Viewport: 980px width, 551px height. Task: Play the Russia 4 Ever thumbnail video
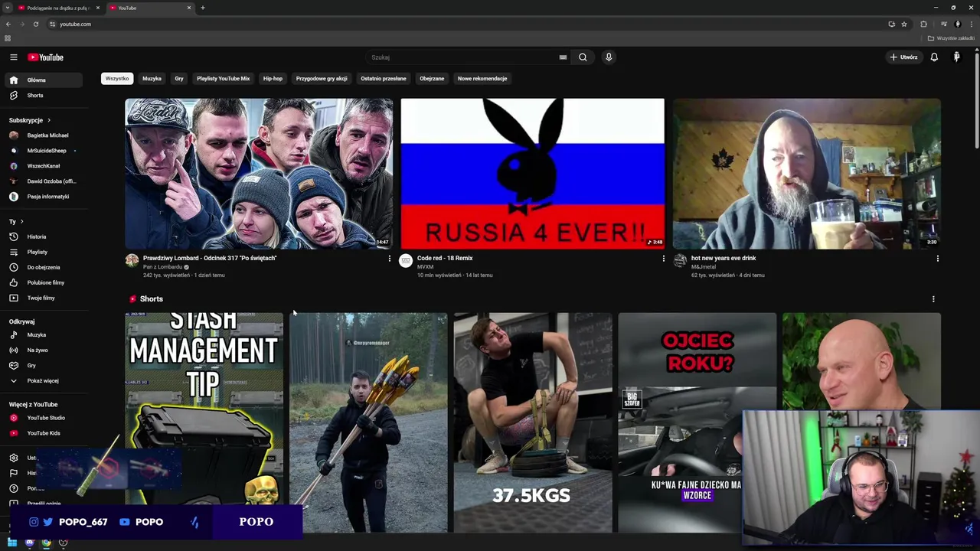tap(532, 174)
